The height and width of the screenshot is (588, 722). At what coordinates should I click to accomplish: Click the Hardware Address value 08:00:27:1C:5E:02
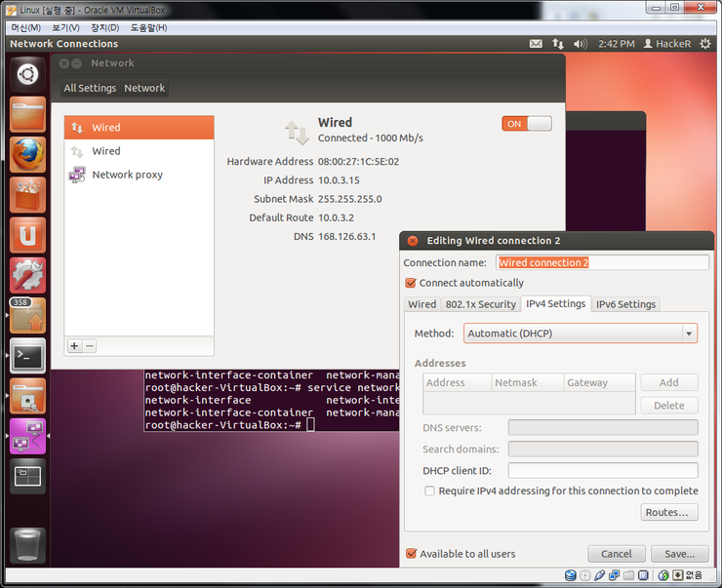[x=358, y=162]
